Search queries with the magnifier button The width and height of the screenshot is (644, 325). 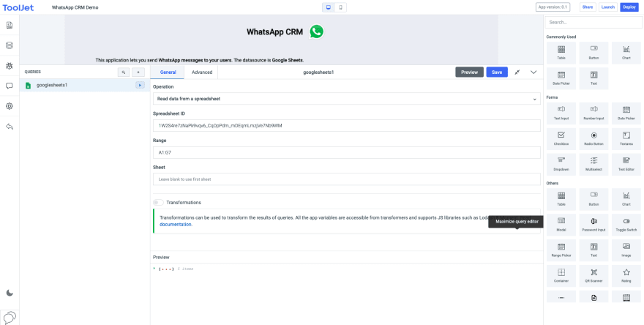[123, 72]
